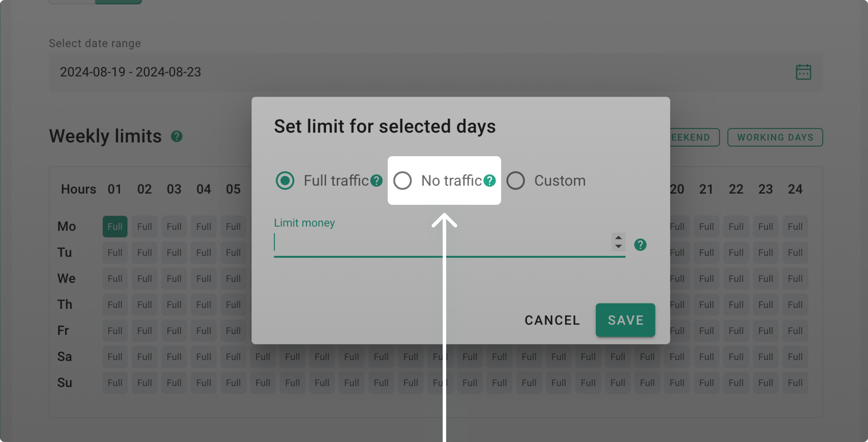Select Sunday hour 24 Full cell
Viewport: 868px width, 442px height.
coord(795,383)
